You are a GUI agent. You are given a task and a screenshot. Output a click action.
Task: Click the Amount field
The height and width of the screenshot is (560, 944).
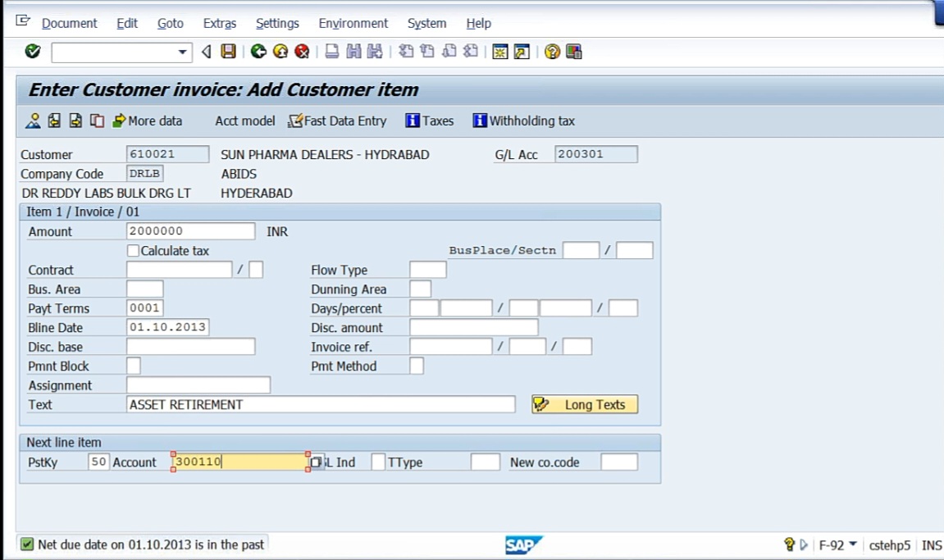[191, 231]
